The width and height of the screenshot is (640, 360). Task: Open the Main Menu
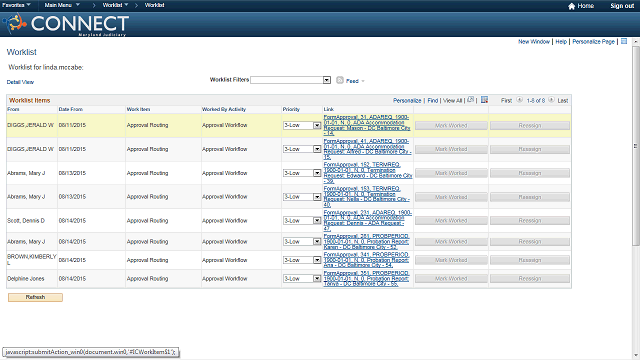coord(62,5)
